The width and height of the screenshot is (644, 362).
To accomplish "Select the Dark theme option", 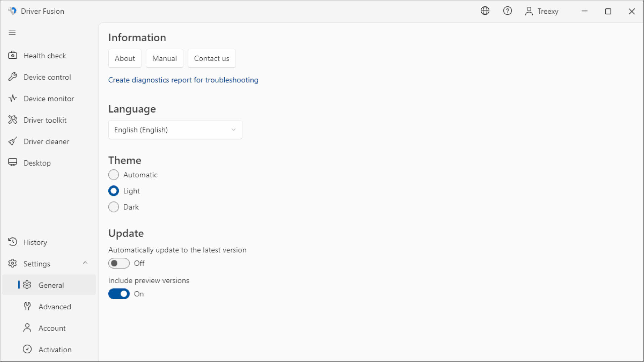I will (114, 207).
